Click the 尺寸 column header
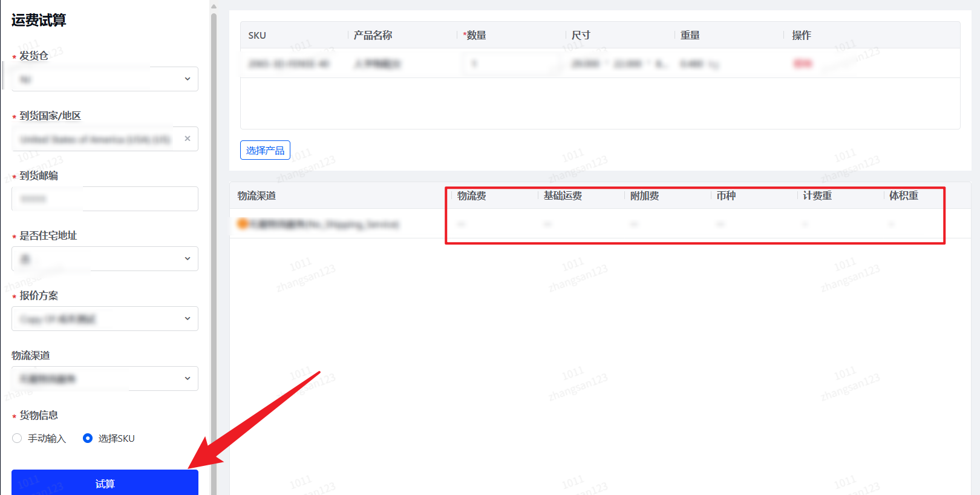 pyautogui.click(x=581, y=35)
